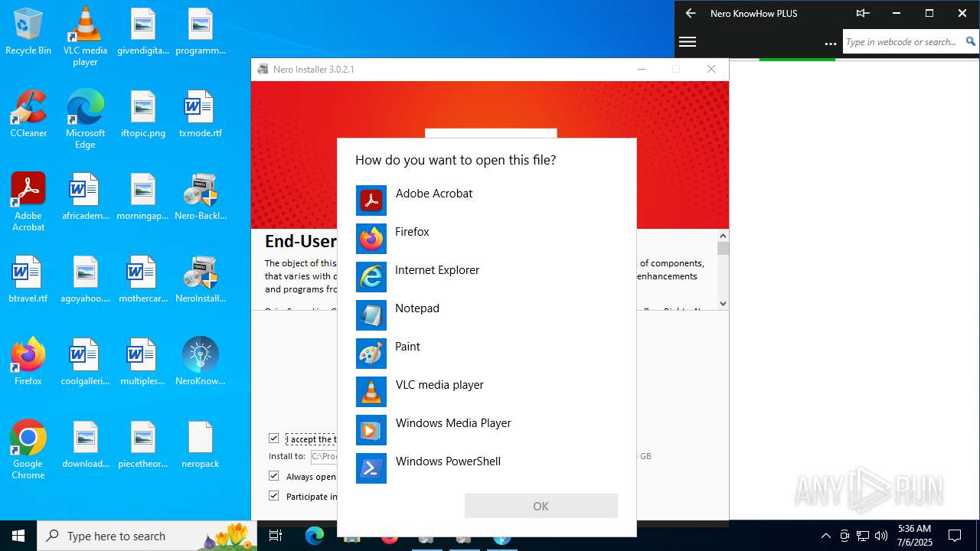Select the Microsoft Edge desktop shortcut
Screen dimensions: 980x551
[85, 119]
